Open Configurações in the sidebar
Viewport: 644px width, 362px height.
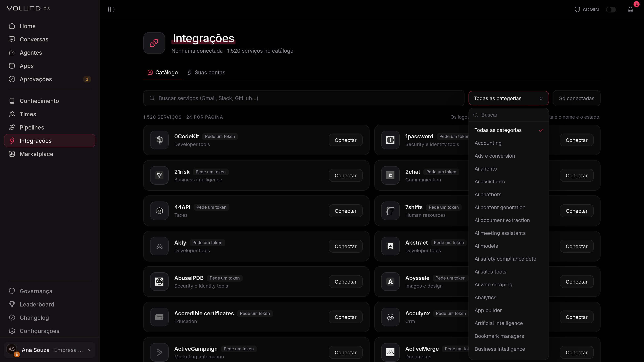[50, 331]
